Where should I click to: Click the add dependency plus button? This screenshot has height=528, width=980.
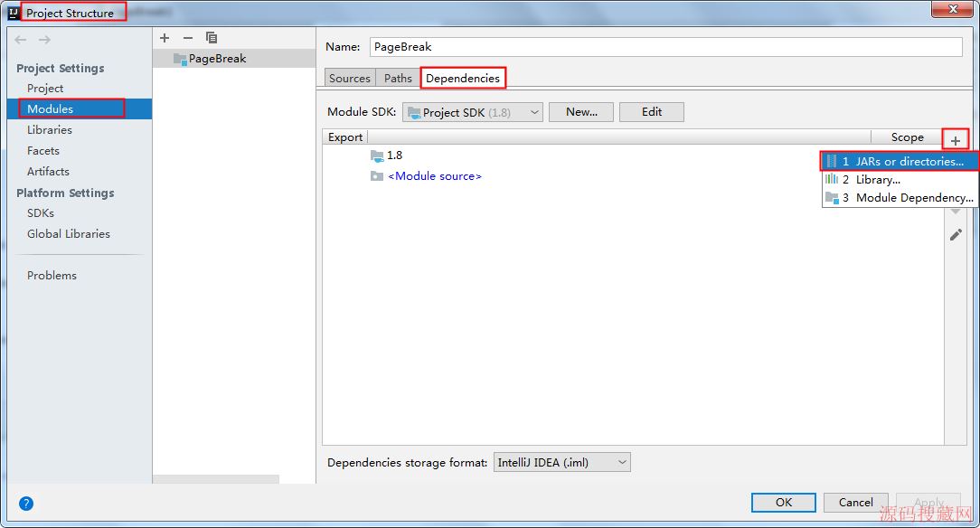(955, 141)
